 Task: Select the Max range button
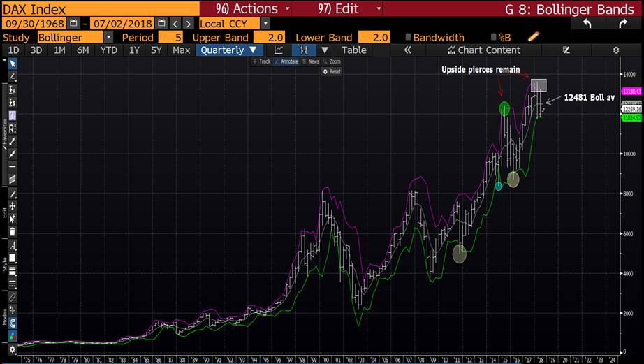pos(181,50)
